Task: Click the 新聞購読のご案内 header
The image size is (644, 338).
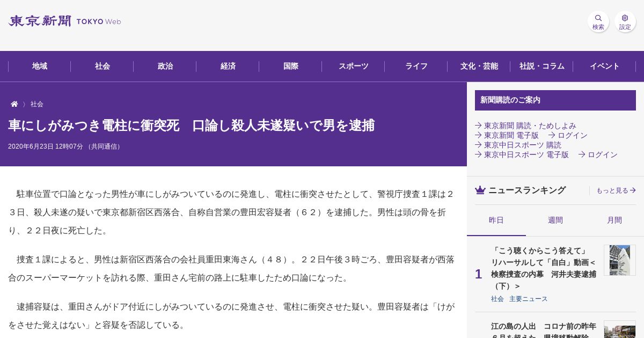Action: tap(555, 100)
